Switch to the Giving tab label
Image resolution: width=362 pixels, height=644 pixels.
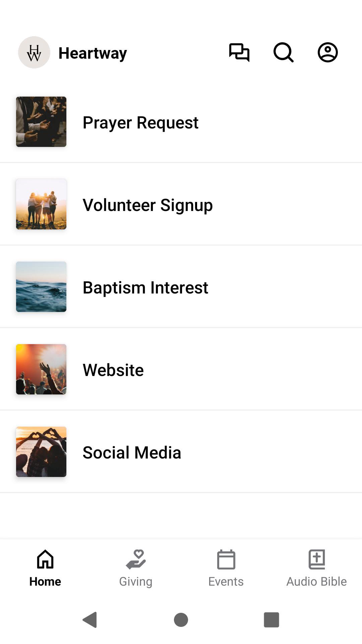coord(136,581)
